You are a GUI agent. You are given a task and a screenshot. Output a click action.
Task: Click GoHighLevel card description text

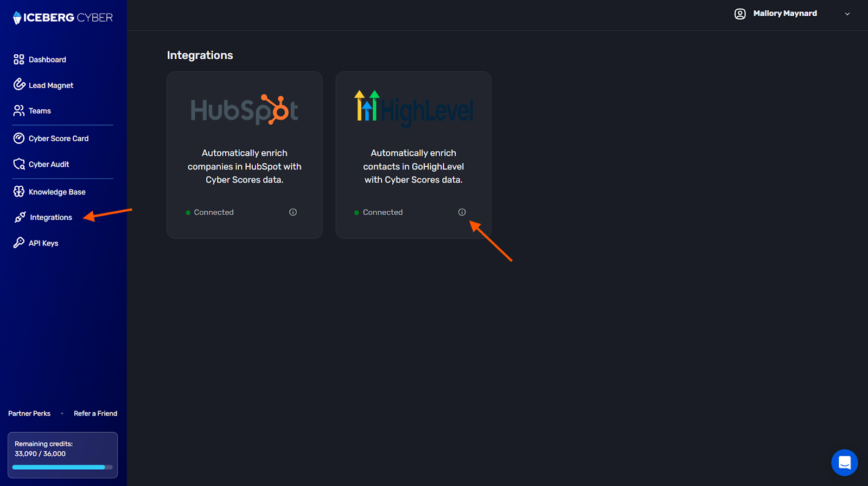coord(413,166)
